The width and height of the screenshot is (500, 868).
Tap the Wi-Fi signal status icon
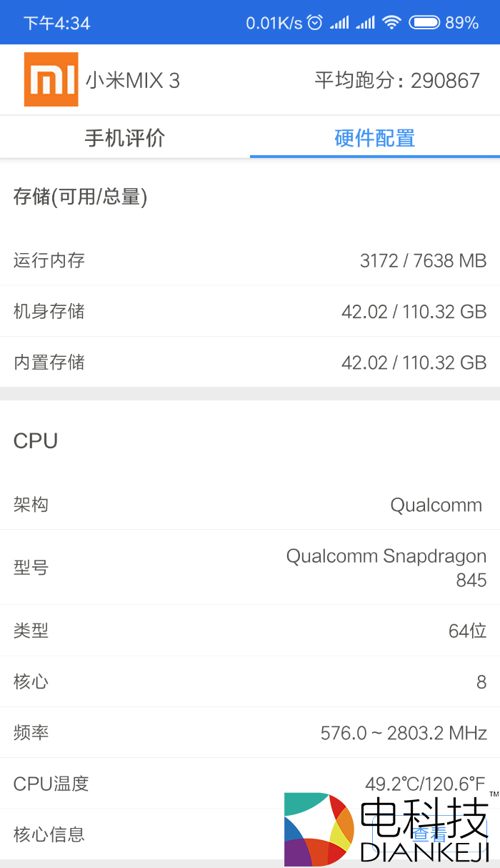click(391, 23)
